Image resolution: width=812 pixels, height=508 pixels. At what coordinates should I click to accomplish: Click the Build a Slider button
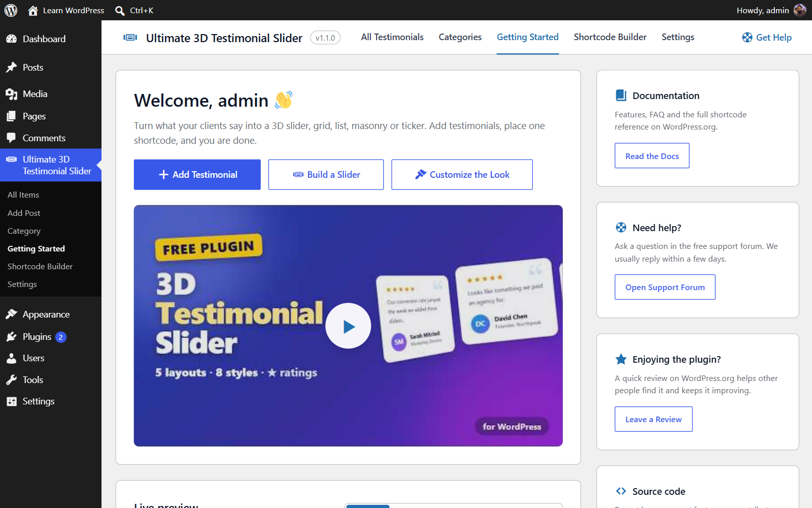[x=326, y=175]
